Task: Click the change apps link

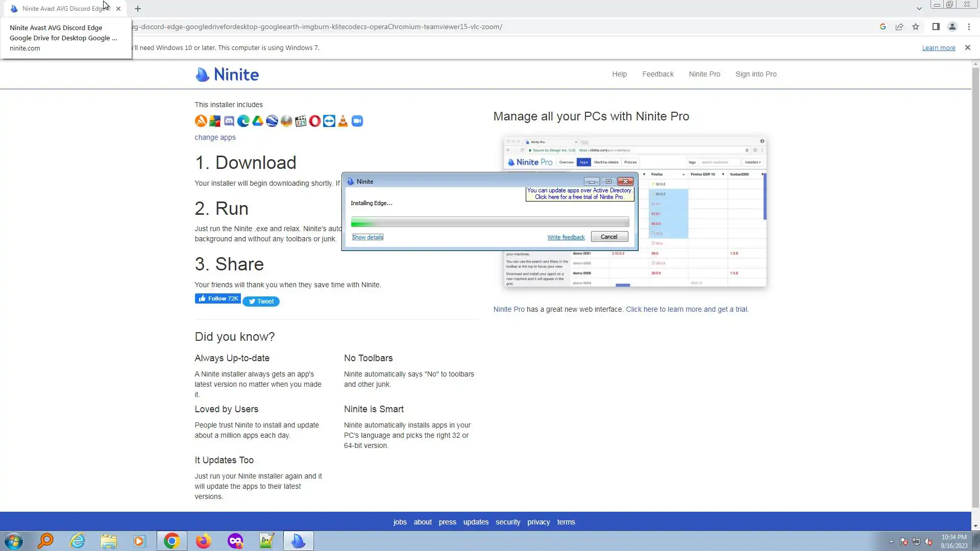Action: (215, 137)
